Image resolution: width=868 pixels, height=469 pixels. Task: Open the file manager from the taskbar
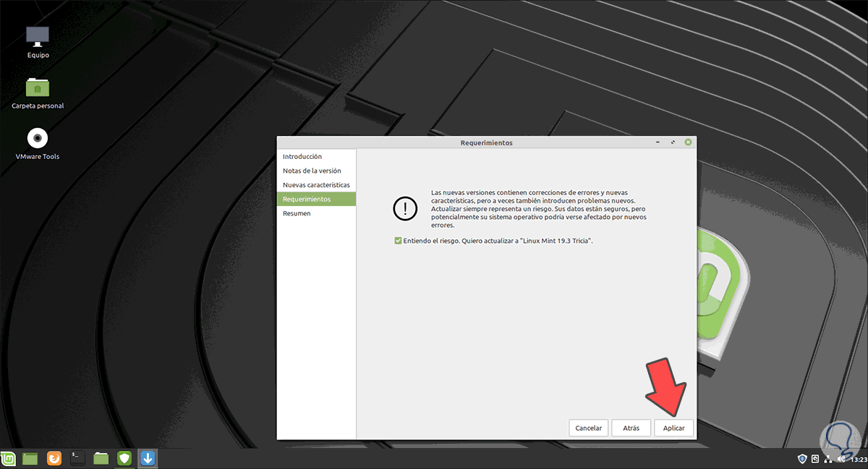pos(101,458)
